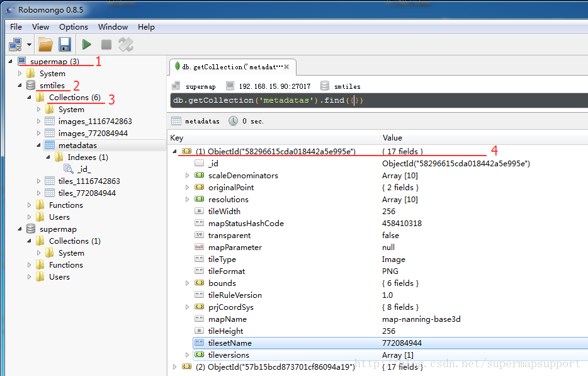
Task: Select the Collections (1) folder
Action: click(75, 241)
